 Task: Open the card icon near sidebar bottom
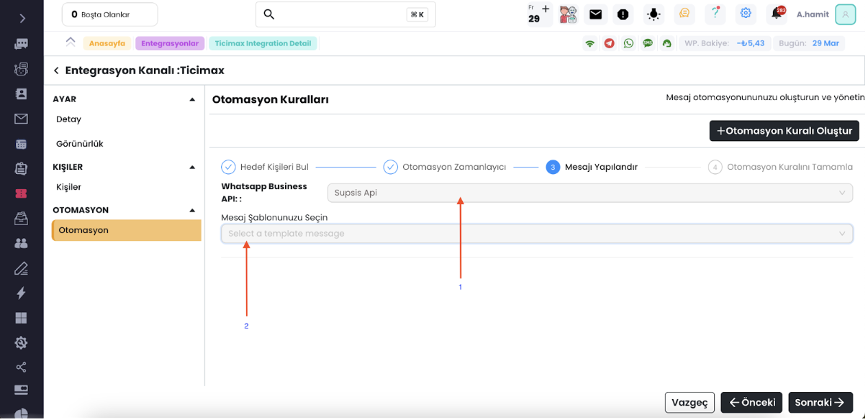pyautogui.click(x=21, y=390)
